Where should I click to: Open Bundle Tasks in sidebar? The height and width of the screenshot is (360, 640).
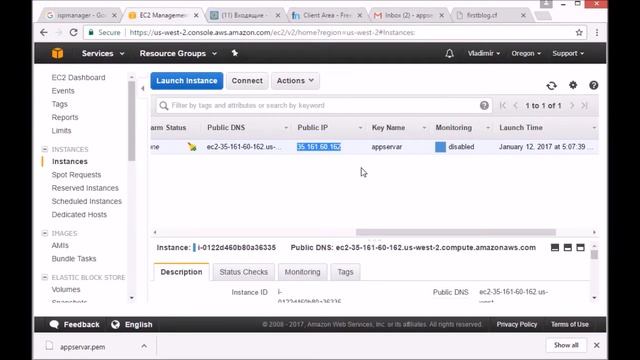point(74,259)
